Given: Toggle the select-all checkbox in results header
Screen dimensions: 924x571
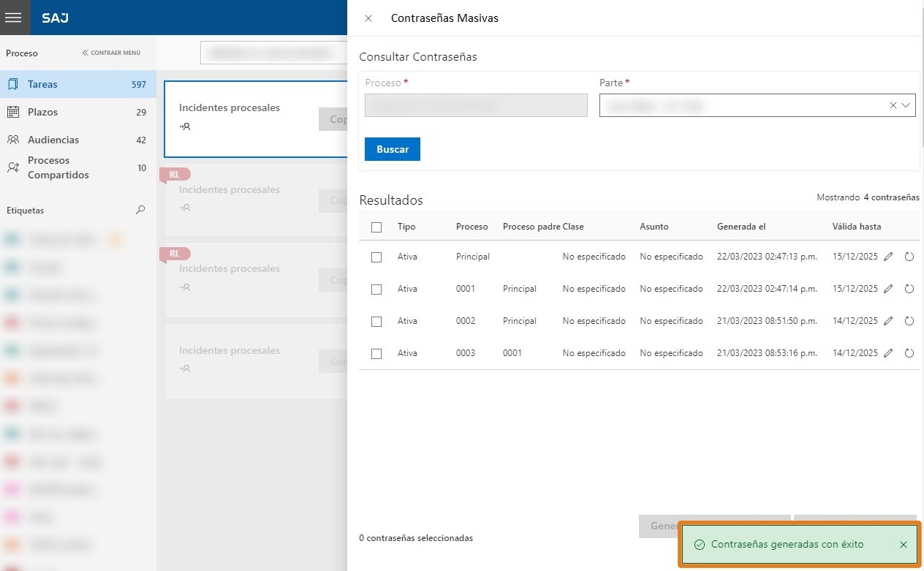Looking at the screenshot, I should pyautogui.click(x=376, y=227).
